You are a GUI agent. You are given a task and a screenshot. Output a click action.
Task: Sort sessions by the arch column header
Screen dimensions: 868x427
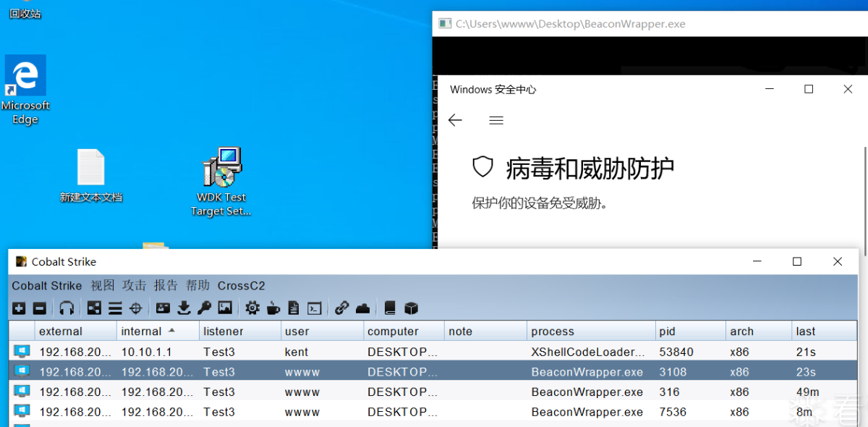(759, 331)
